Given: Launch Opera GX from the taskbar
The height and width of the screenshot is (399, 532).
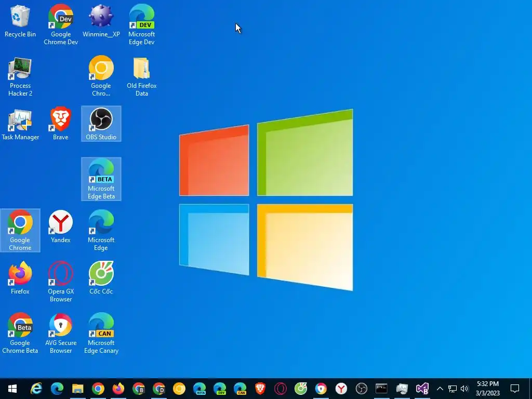Looking at the screenshot, I should 281,389.
